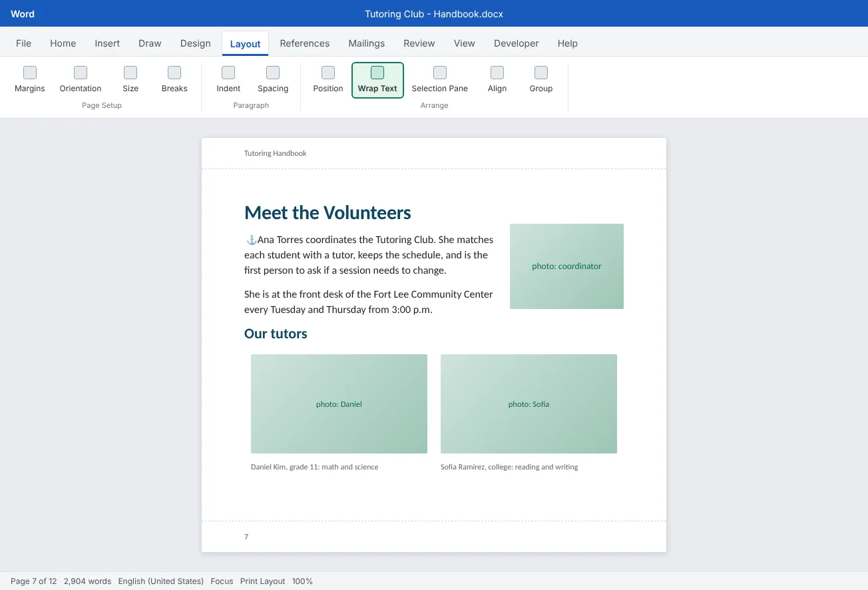Switch to the Developer tab
868x590 pixels.
(517, 43)
